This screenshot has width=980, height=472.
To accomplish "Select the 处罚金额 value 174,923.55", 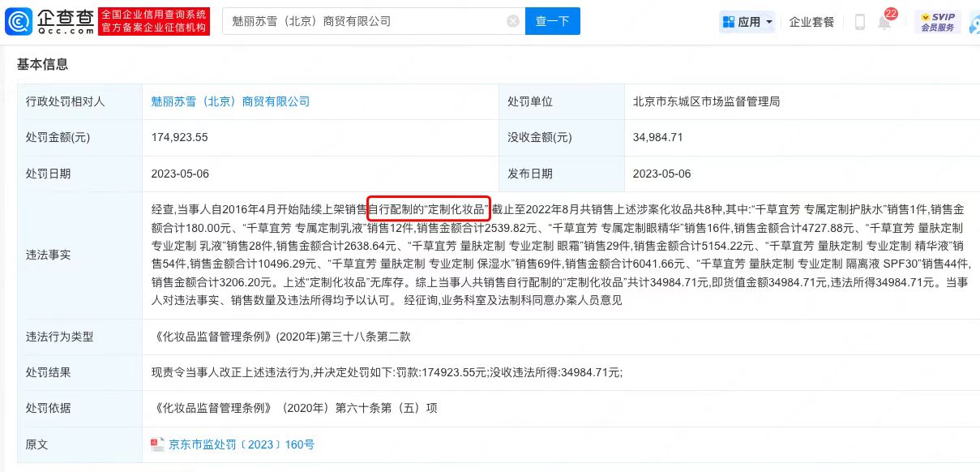I will click(179, 138).
